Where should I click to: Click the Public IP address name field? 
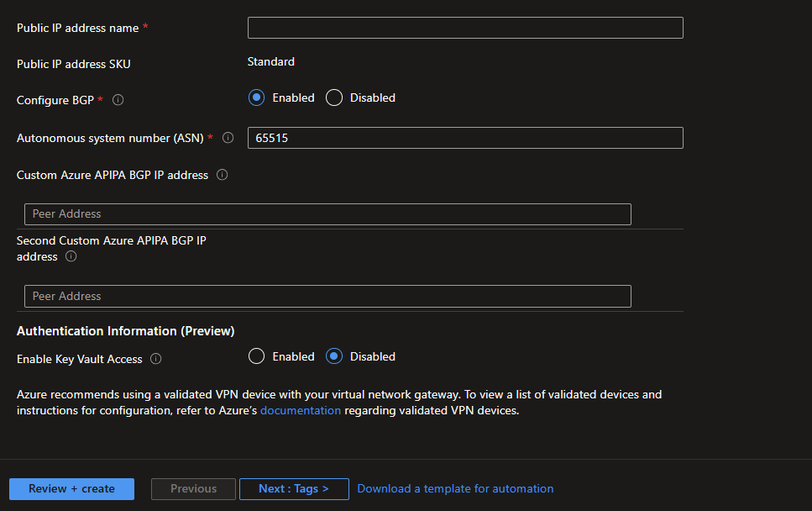coord(465,28)
